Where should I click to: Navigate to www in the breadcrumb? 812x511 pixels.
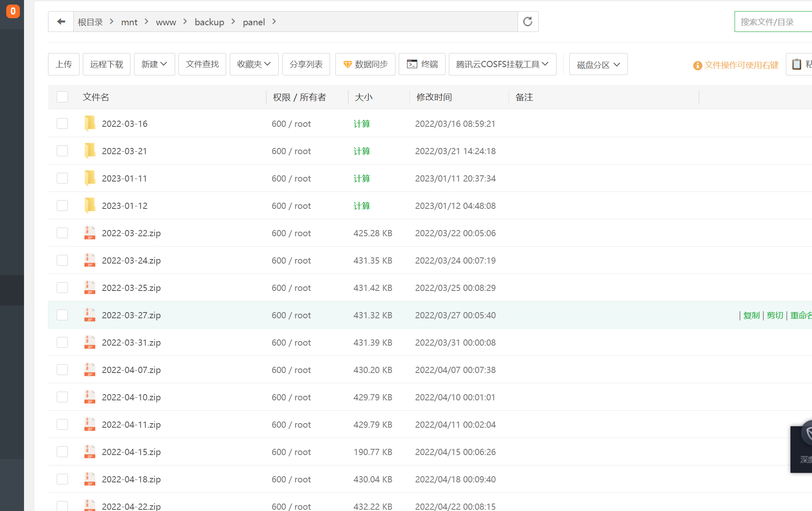166,22
